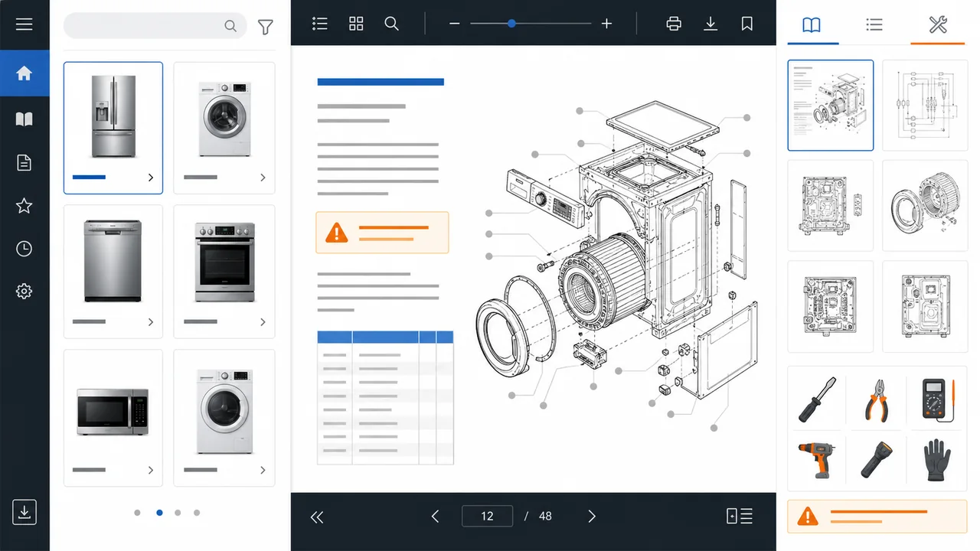Open history via the clock sidebar icon

(x=24, y=249)
